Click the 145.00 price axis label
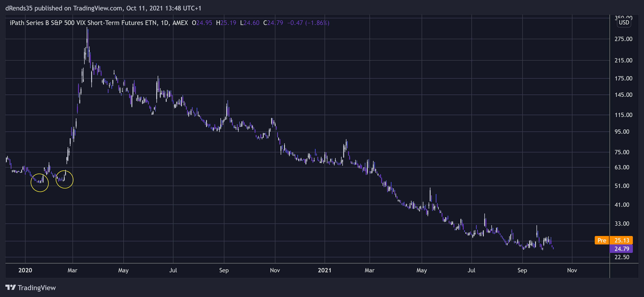Image resolution: width=644 pixels, height=297 pixels. 624,94
